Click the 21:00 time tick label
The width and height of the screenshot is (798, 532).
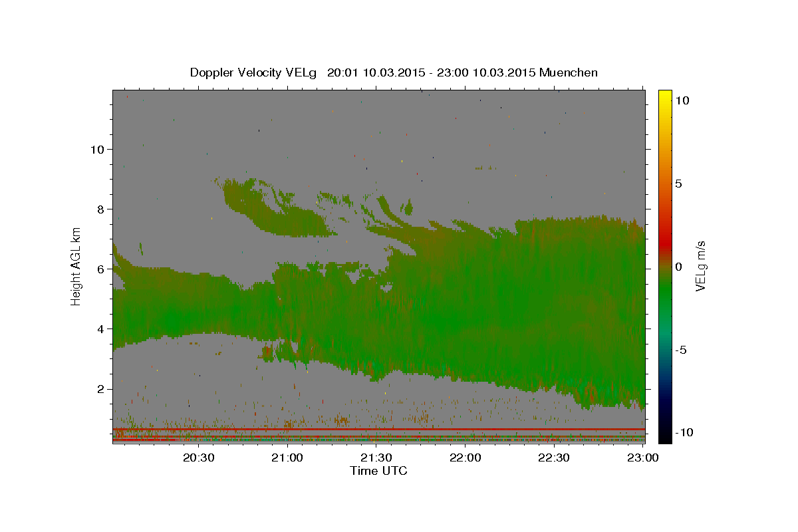tap(288, 458)
